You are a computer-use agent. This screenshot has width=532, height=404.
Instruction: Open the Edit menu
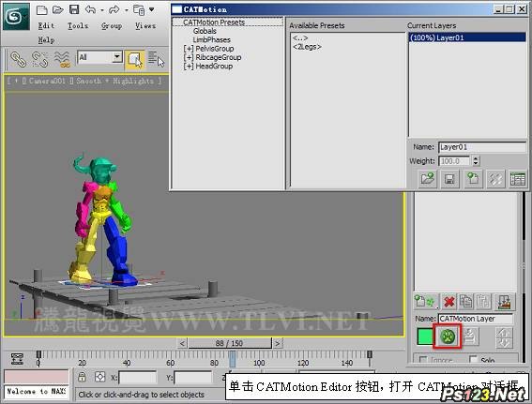[46, 25]
